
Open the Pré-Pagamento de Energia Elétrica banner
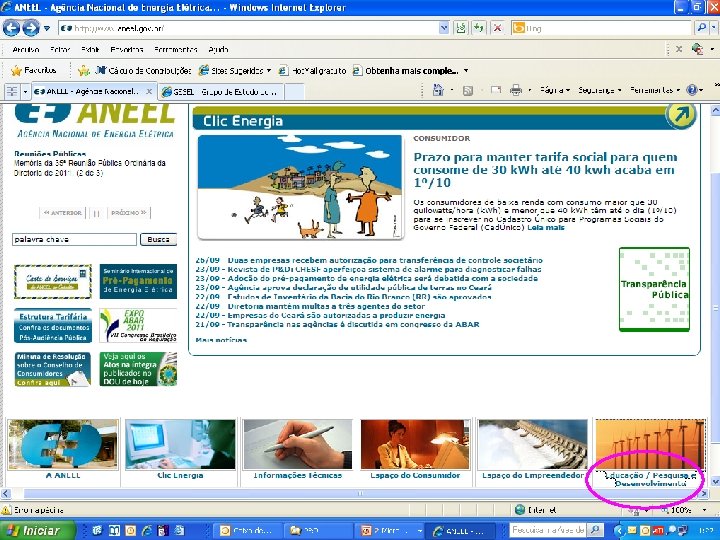click(x=138, y=281)
